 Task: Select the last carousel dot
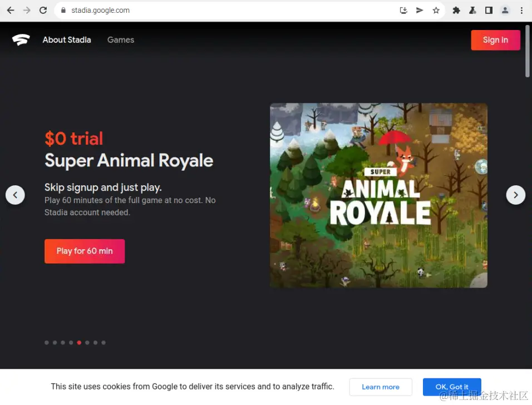[x=104, y=343]
